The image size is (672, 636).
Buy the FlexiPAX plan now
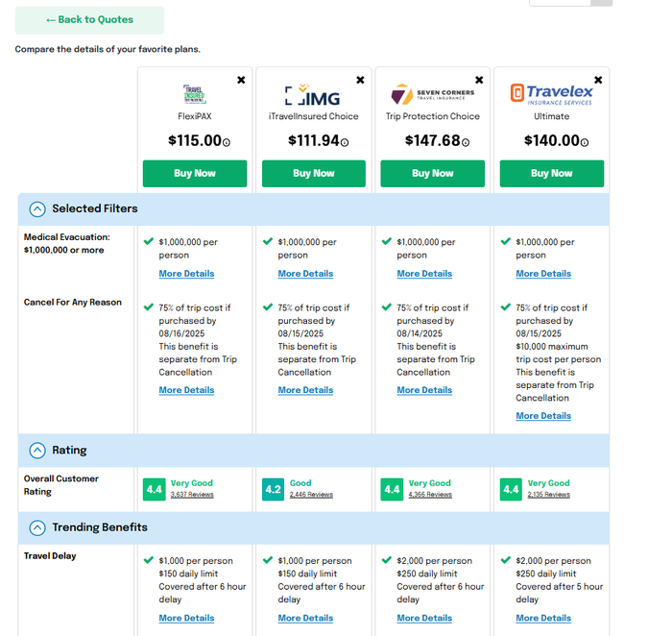(x=195, y=174)
